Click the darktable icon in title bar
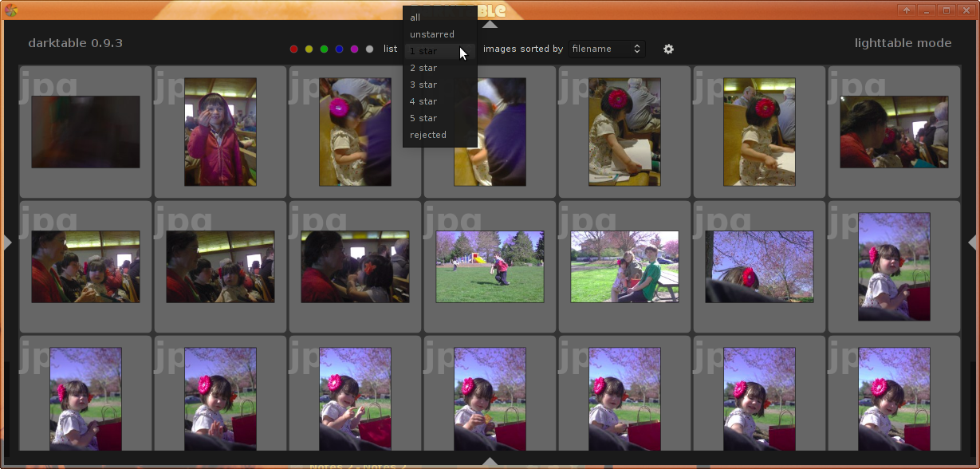 11,10
